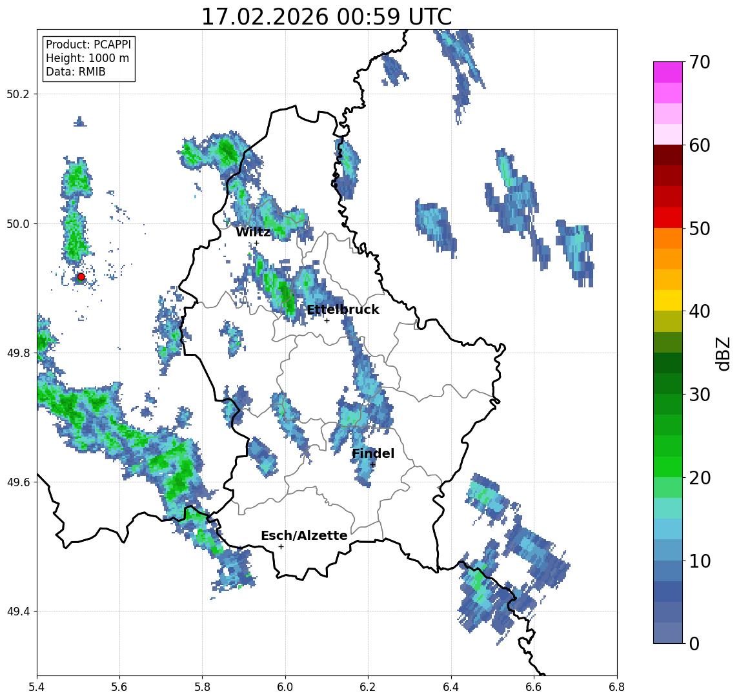Click the yellow colorbar segment above 40
The width and height of the screenshot is (739, 700).
point(668,300)
